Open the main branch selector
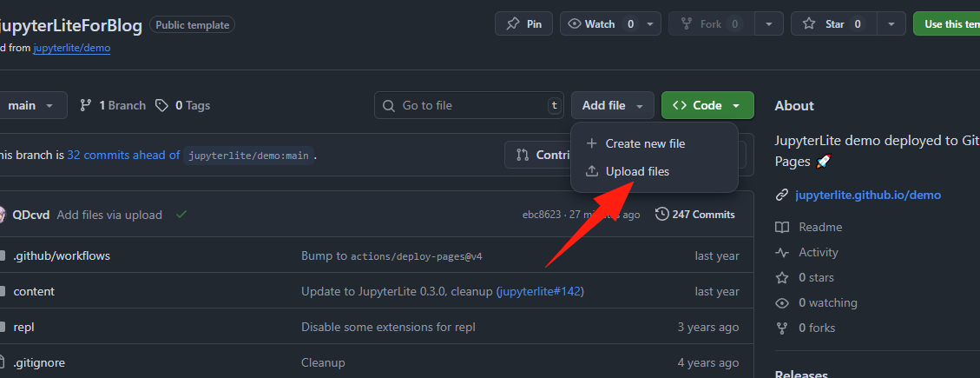This screenshot has width=980, height=378. click(x=31, y=105)
